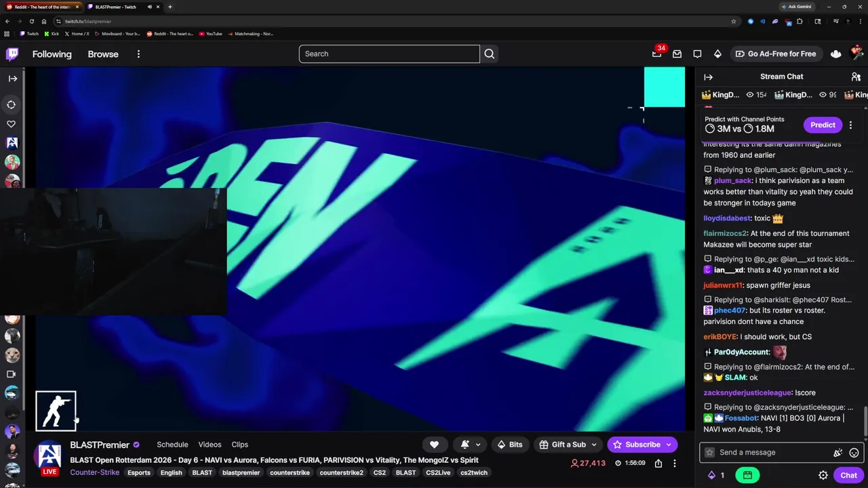Open the hype chat celebration icon
This screenshot has width=868, height=488.
point(837,453)
